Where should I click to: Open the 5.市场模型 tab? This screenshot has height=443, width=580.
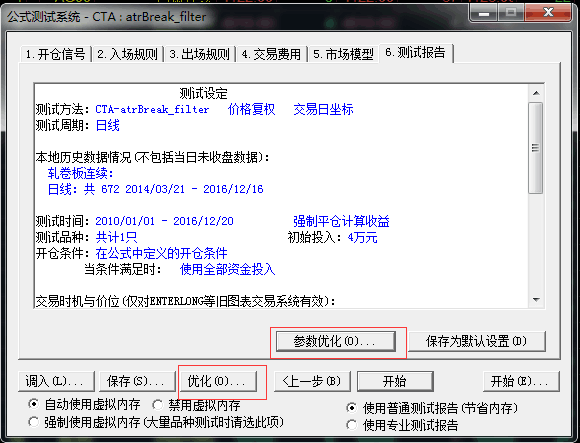[x=344, y=54]
